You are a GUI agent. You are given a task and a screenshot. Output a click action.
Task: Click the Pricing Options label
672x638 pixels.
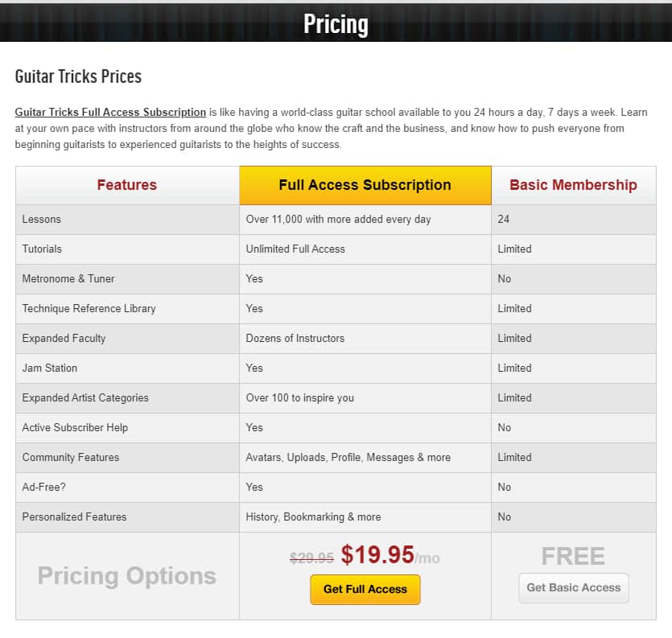pyautogui.click(x=127, y=576)
